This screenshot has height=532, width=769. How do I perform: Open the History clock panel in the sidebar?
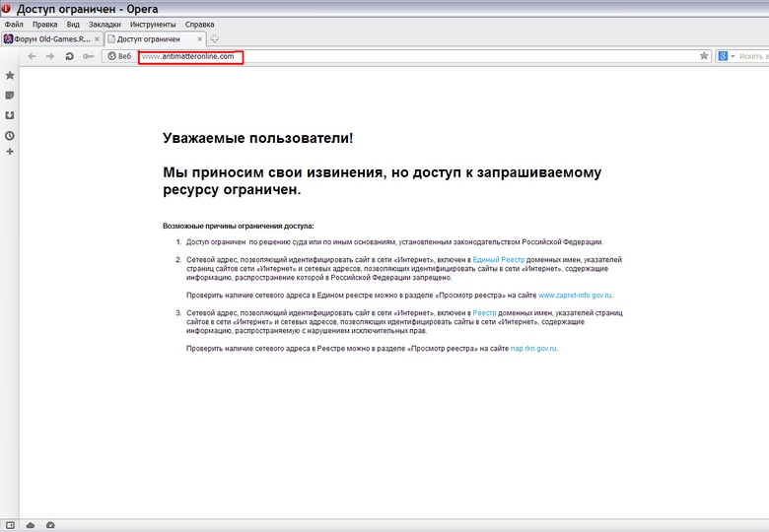tap(10, 136)
